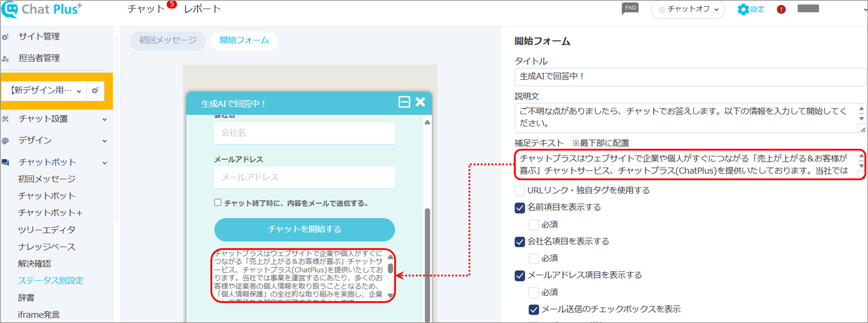Uncheck メール送信のチェックボックスを表示 checkbox
The height and width of the screenshot is (323, 868).
coord(534,309)
